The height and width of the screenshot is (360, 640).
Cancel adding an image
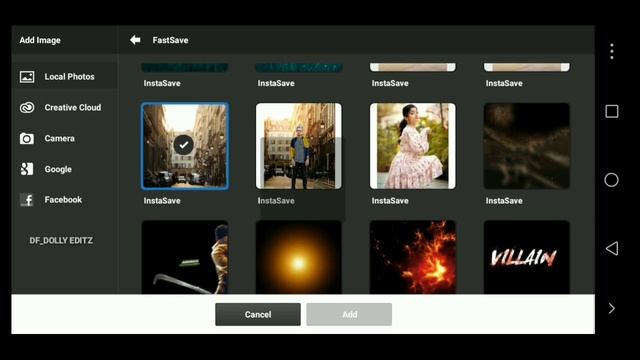coord(258,314)
